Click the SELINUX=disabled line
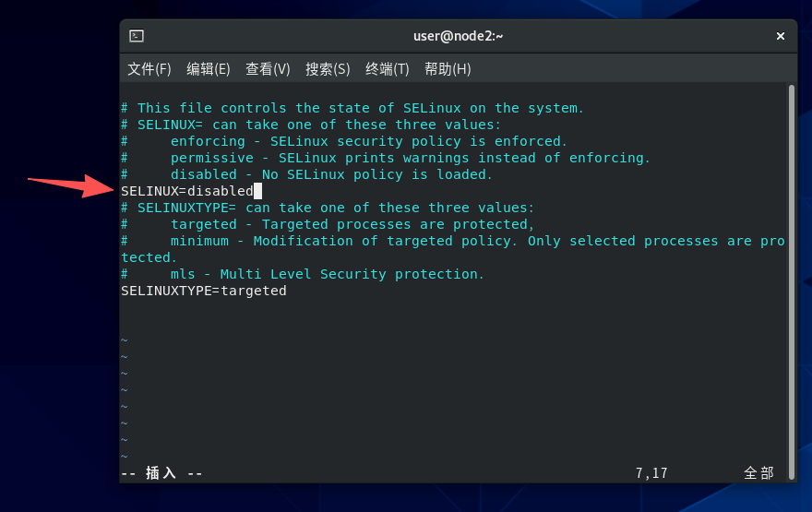This screenshot has height=512, width=812. (187, 191)
